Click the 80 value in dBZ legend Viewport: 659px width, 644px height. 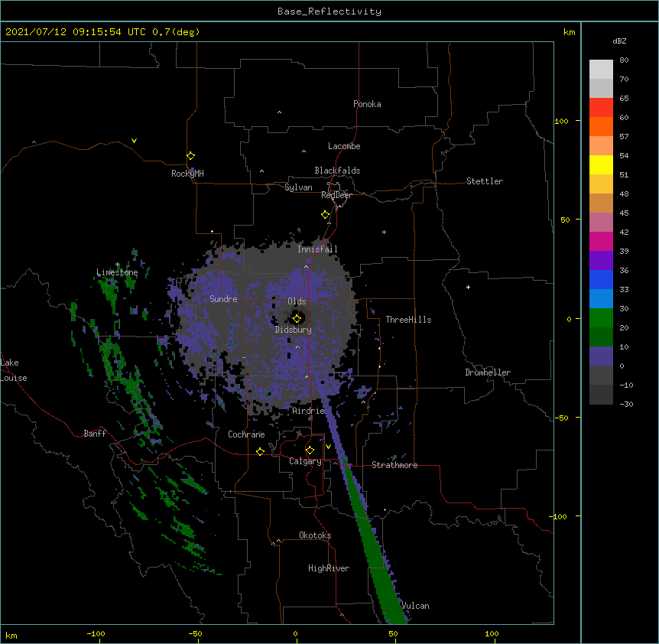624,60
